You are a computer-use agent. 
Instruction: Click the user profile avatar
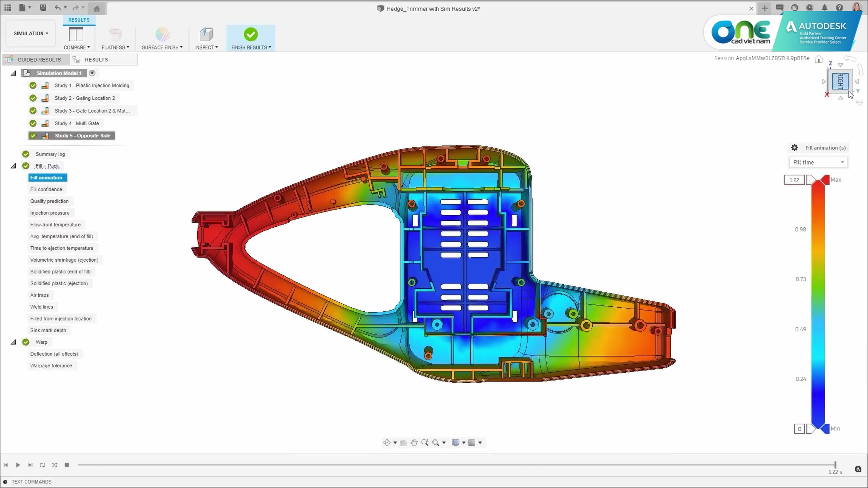(856, 7)
